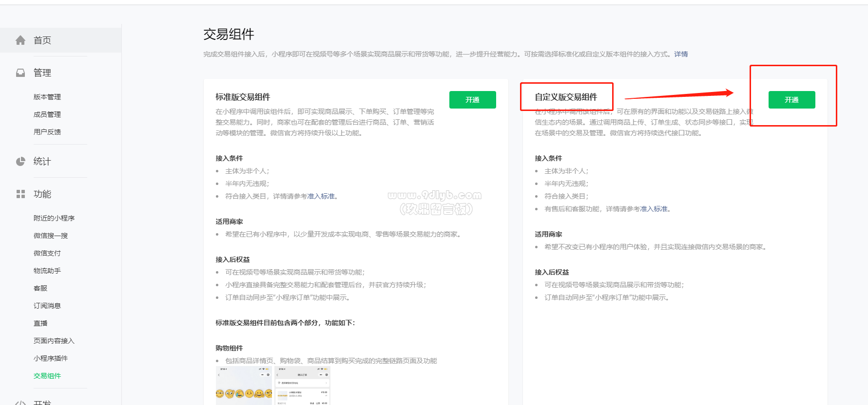Click the pie chart icon beside 统计

[x=20, y=162]
